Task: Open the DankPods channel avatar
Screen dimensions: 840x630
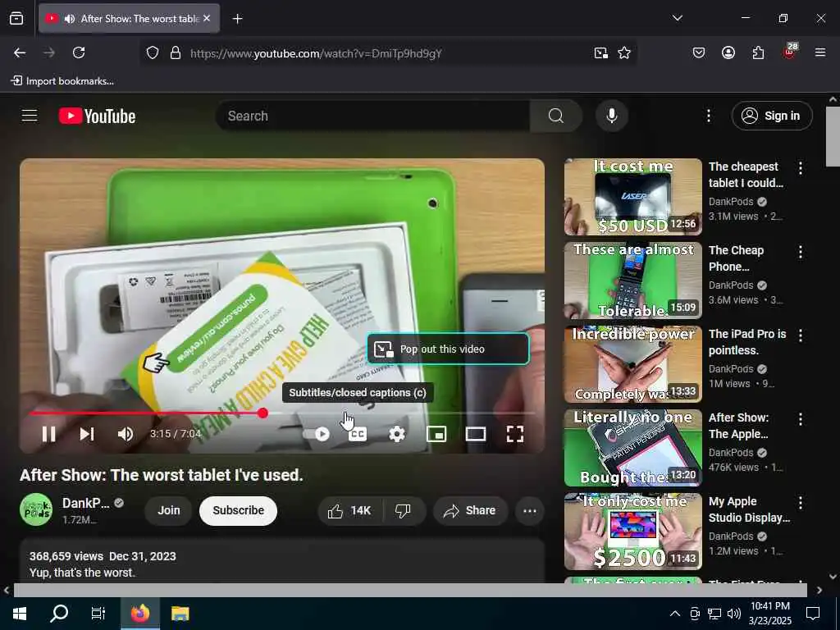Action: pos(36,509)
